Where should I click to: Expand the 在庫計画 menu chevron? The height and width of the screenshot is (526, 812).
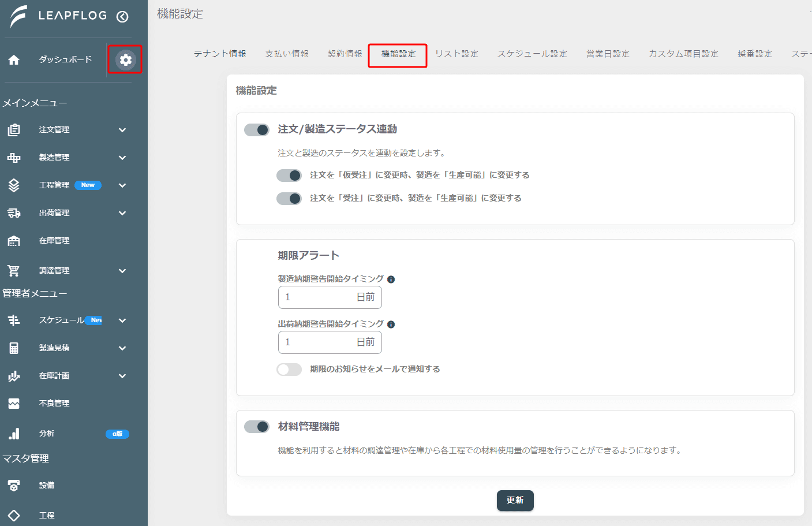(122, 376)
